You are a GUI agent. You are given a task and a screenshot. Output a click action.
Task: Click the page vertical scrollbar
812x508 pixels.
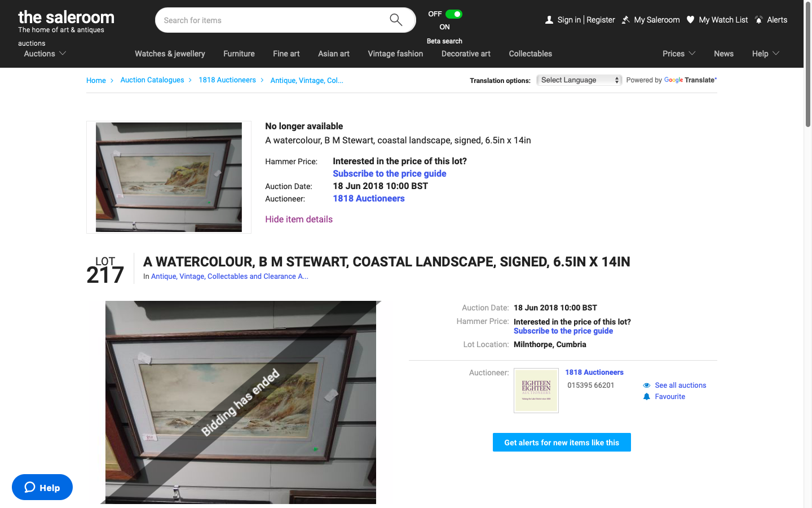click(807, 254)
